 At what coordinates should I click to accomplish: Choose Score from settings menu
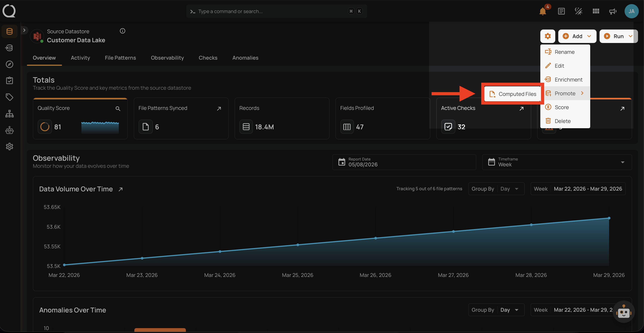[x=565, y=107]
